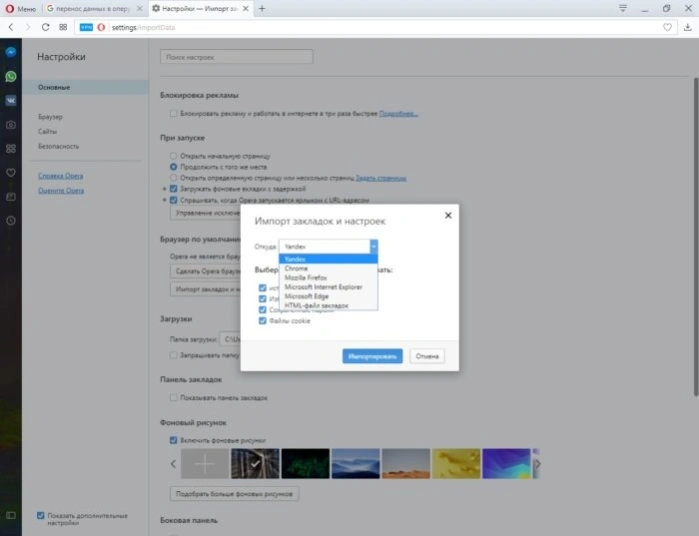Open a new tab with plus button
Image resolution: width=699 pixels, height=536 pixels.
(x=262, y=8)
